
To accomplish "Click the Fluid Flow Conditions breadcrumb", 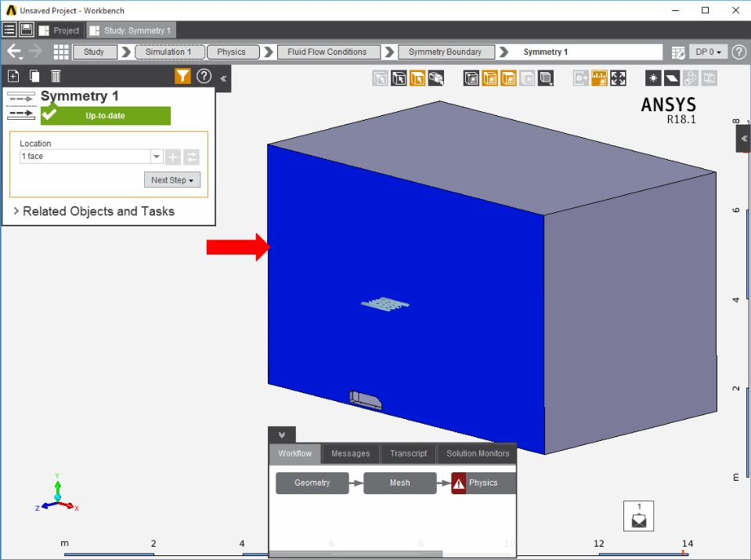I will pos(327,52).
